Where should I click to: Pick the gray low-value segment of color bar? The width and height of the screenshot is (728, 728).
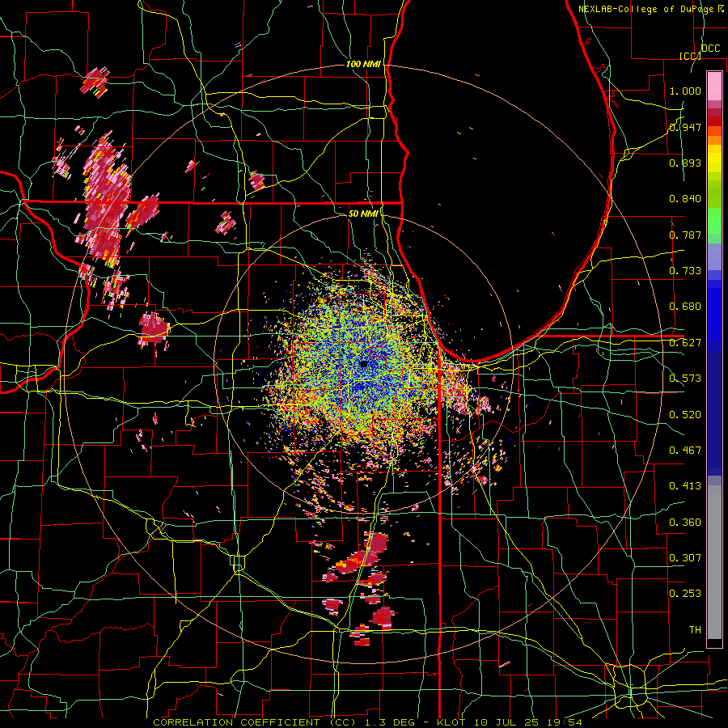pos(714,562)
